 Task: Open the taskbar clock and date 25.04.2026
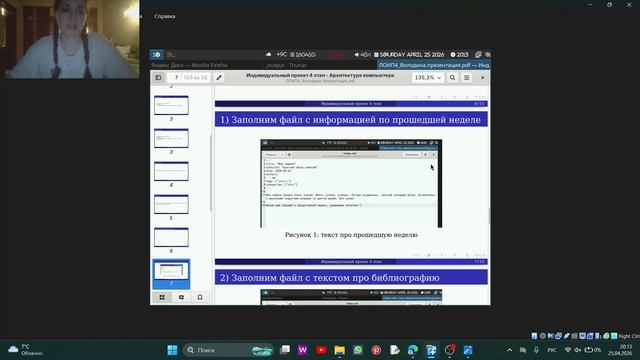pos(620,350)
